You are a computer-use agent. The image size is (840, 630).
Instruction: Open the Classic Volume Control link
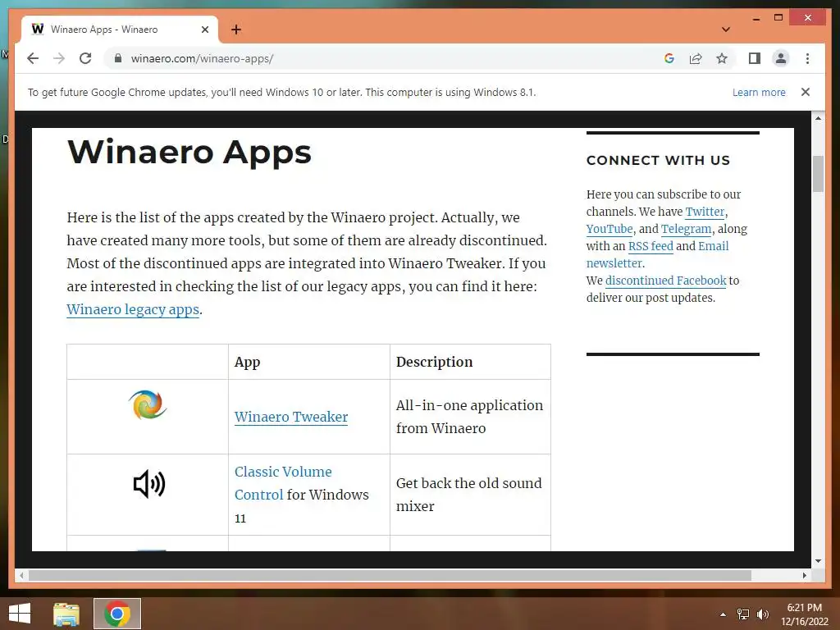283,483
